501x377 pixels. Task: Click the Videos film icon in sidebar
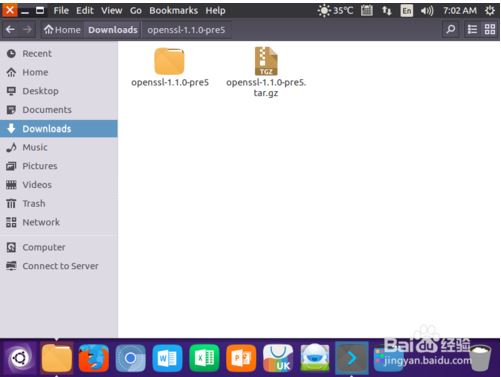pyautogui.click(x=11, y=185)
